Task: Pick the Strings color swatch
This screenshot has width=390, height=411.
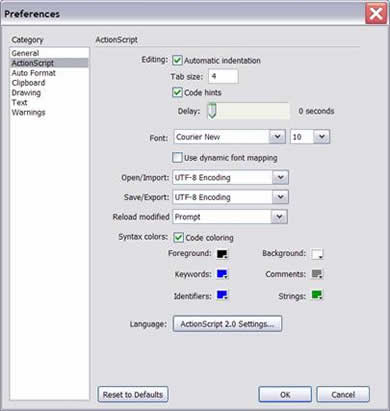Action: 317,295
